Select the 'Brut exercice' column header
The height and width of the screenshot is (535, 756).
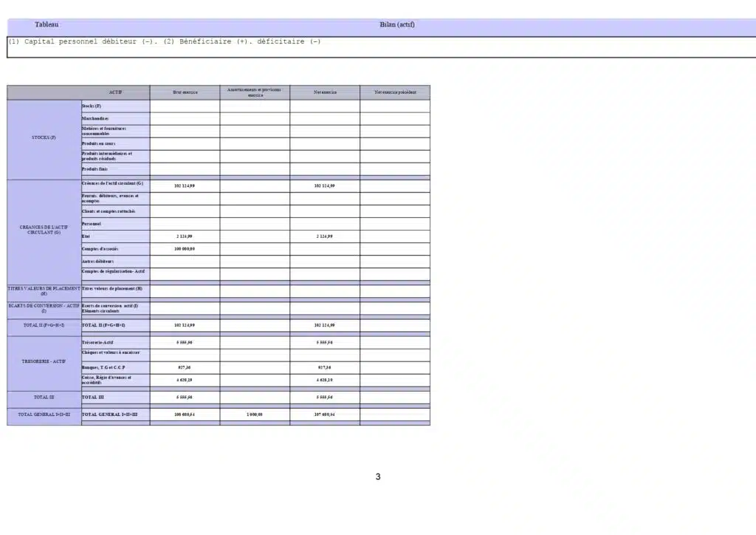click(185, 92)
